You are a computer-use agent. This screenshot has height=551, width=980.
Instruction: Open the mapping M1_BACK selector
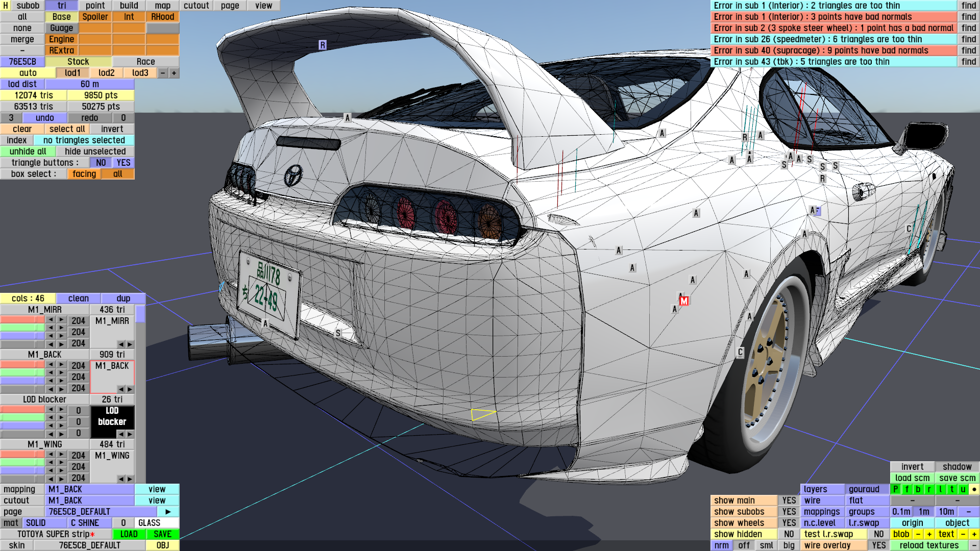(90, 489)
